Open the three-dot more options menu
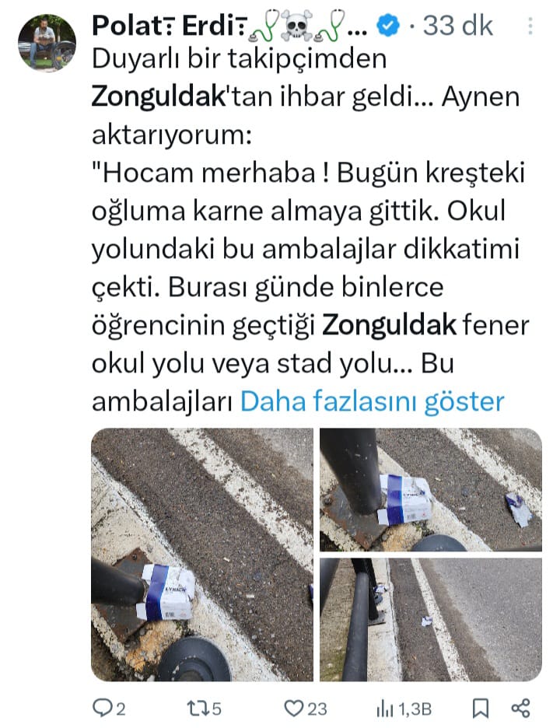This screenshot has height=728, width=560. [x=530, y=26]
